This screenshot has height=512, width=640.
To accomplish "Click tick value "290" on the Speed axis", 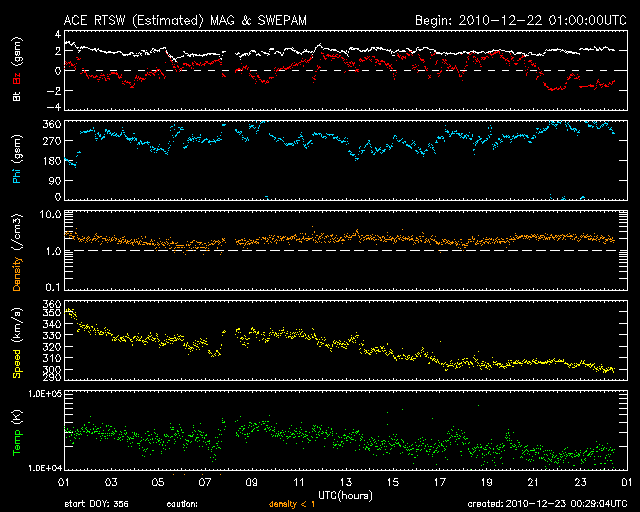I will pyautogui.click(x=52, y=377).
